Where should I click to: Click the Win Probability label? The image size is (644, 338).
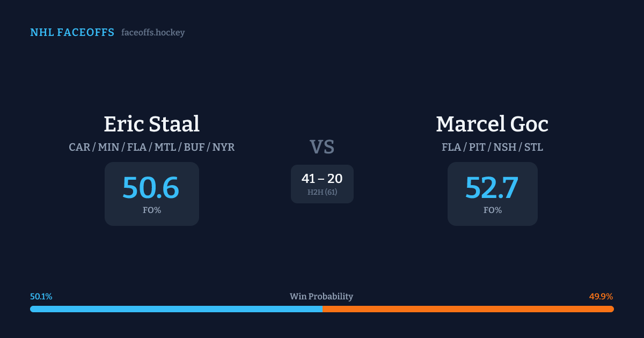point(321,297)
